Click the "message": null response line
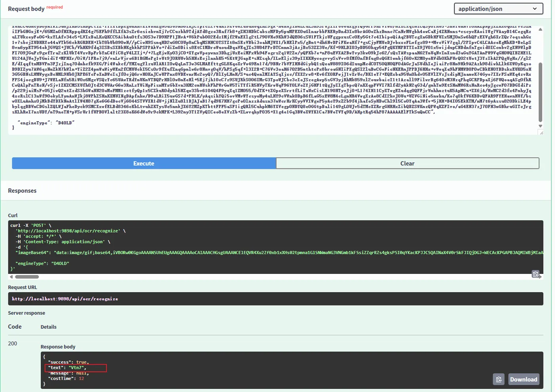 (68, 373)
